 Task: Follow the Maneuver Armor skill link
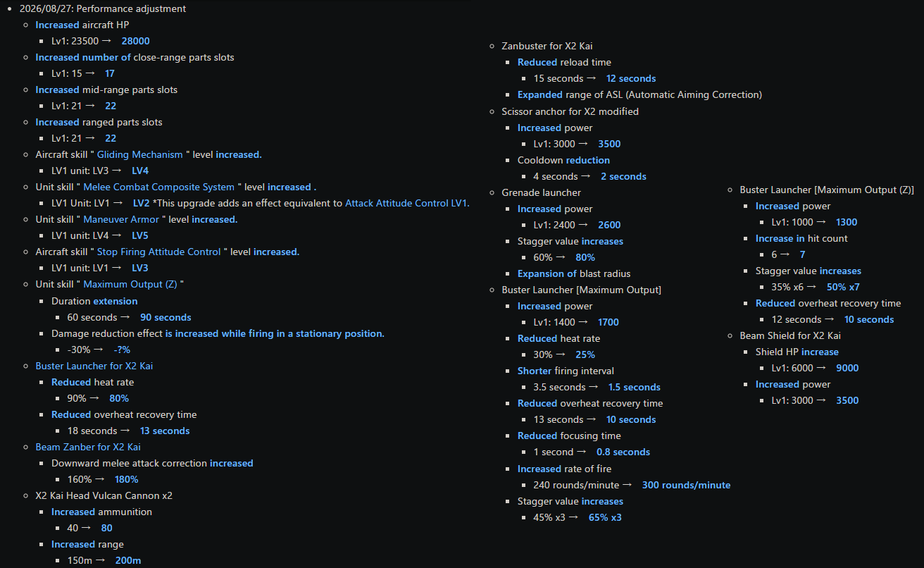[x=121, y=219]
